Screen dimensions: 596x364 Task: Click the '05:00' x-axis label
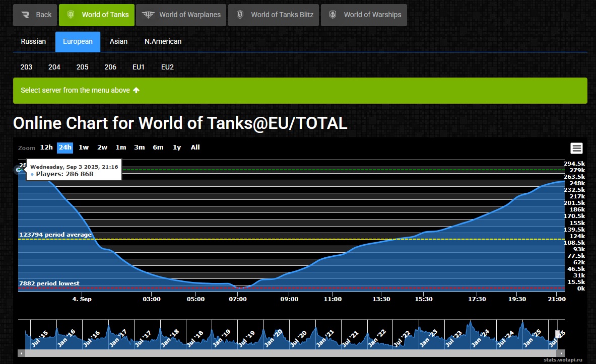(x=196, y=299)
